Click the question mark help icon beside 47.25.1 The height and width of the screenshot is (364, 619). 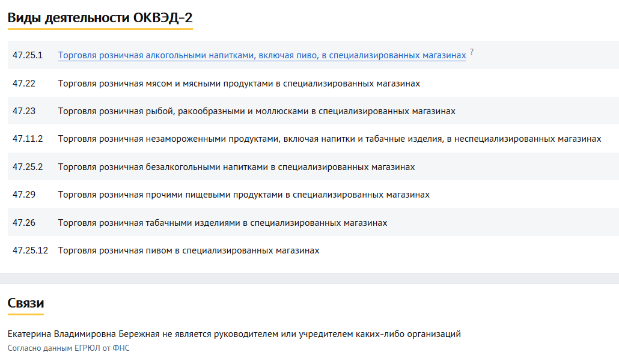[x=471, y=52]
